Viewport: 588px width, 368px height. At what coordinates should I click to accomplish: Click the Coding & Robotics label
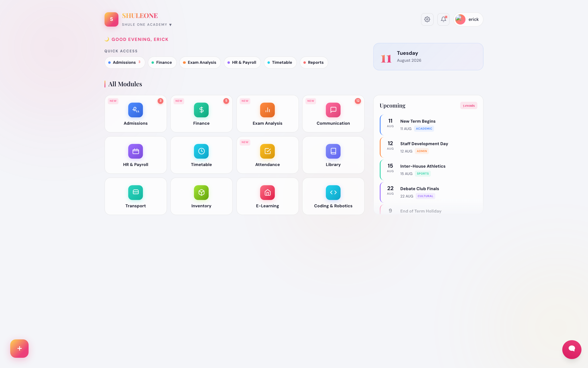click(333, 206)
